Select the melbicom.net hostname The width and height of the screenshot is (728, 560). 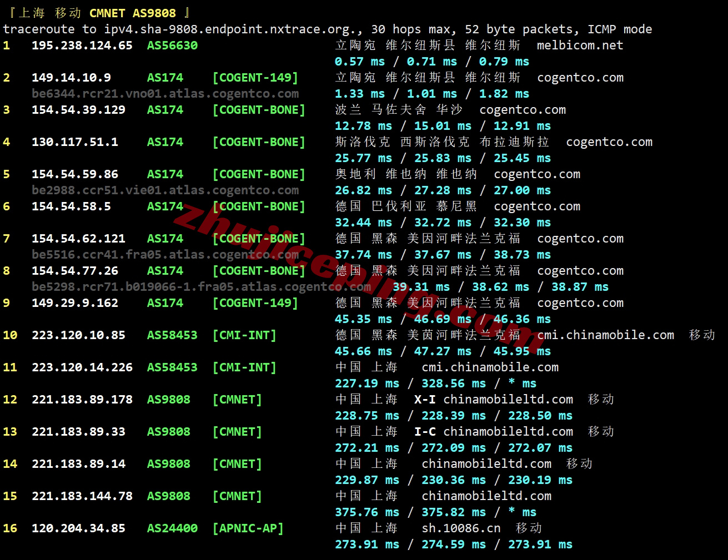point(580,46)
